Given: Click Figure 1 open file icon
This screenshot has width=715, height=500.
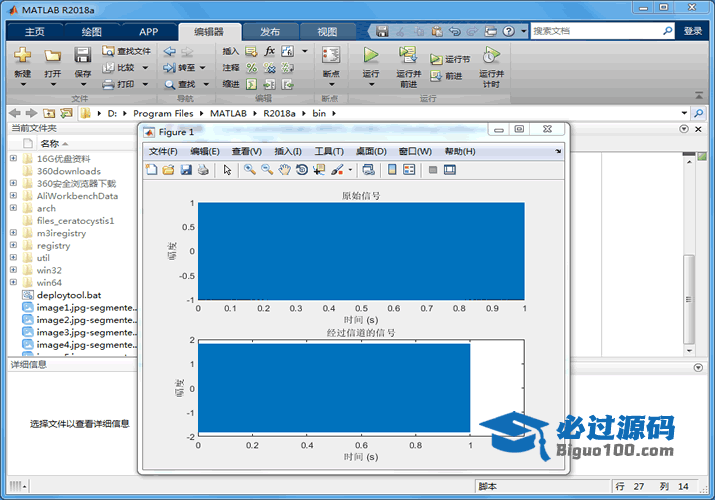Looking at the screenshot, I should click(x=168, y=170).
